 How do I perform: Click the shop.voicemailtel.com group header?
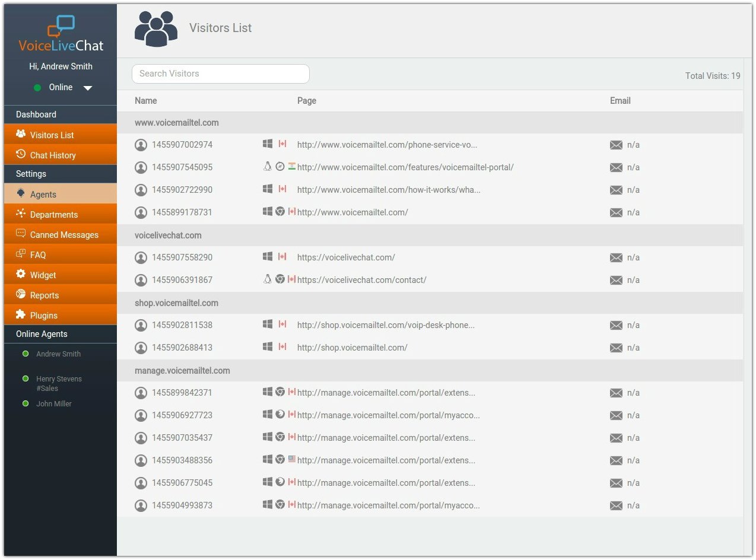(430, 303)
